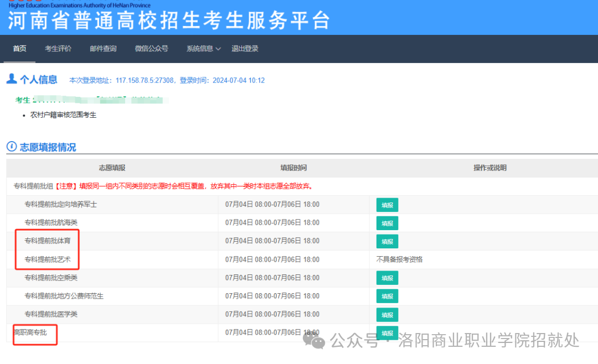598x364 pixels.
Task: Click the 填报 button for 专科提前批医学类
Action: pos(387,315)
